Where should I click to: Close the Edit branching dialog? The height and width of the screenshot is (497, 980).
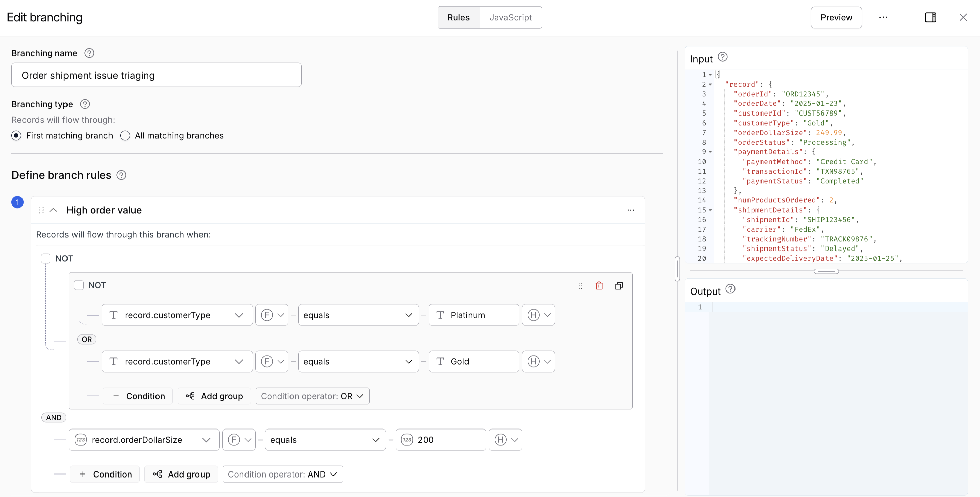pos(963,17)
